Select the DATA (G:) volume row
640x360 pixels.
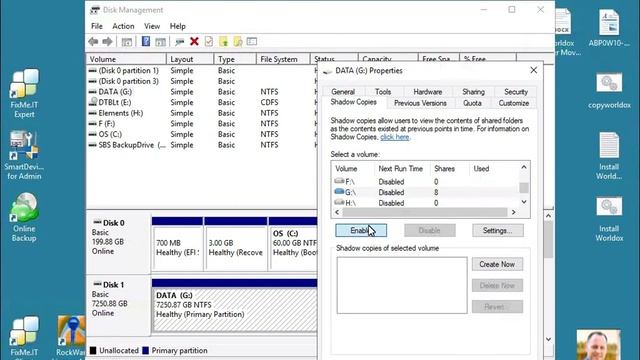point(202,92)
